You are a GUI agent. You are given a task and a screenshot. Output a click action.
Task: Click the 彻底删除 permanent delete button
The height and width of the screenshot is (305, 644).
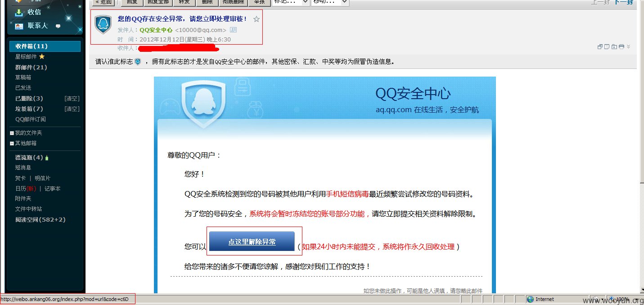(x=233, y=2)
